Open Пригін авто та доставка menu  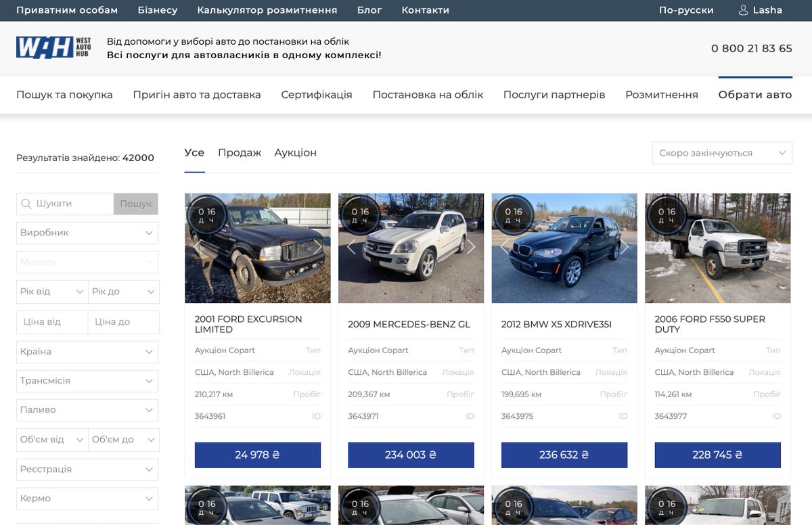pyautogui.click(x=197, y=95)
